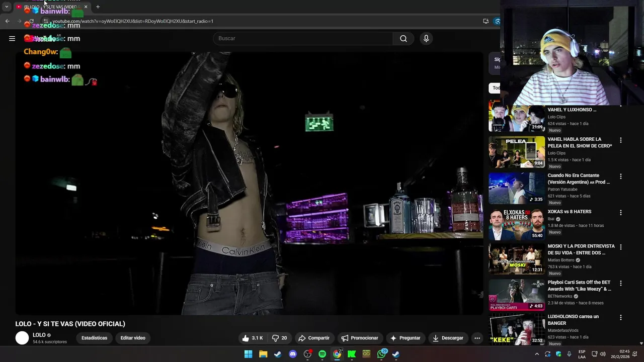Click the Promocionar button

[359, 338]
